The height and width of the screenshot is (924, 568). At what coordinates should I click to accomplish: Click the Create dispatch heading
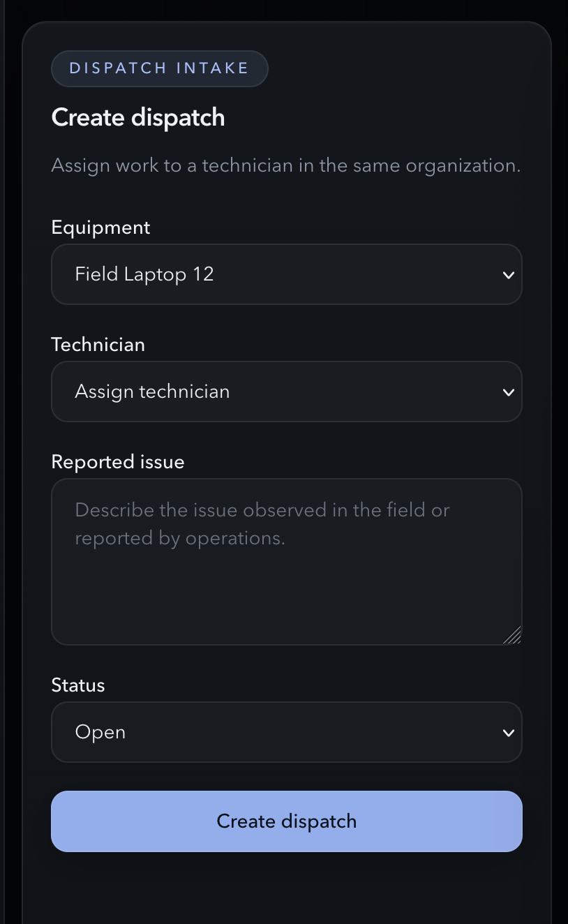point(137,117)
